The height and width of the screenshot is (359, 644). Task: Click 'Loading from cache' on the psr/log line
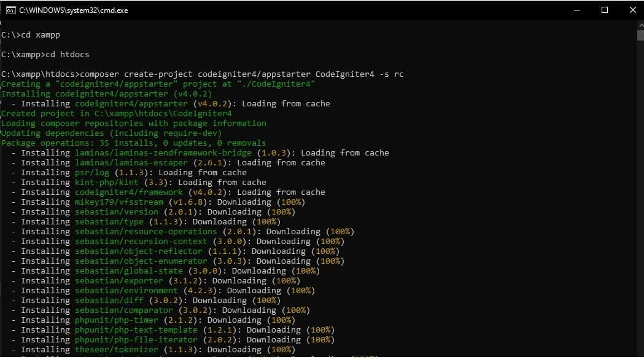203,173
